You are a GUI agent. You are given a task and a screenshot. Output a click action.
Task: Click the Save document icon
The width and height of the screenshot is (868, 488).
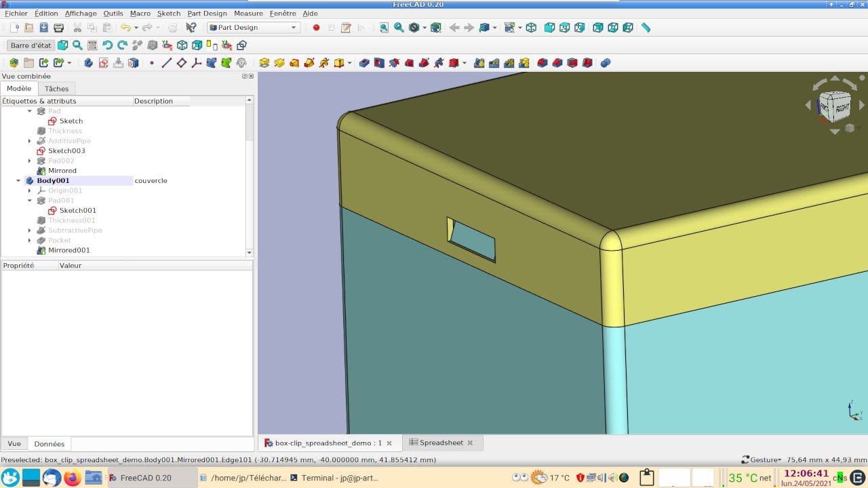pos(44,28)
